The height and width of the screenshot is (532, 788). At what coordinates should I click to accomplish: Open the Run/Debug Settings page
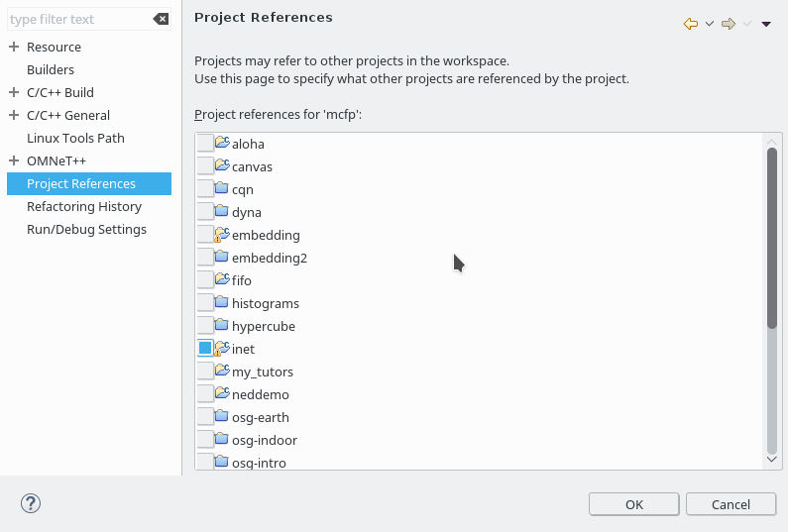pyautogui.click(x=86, y=230)
